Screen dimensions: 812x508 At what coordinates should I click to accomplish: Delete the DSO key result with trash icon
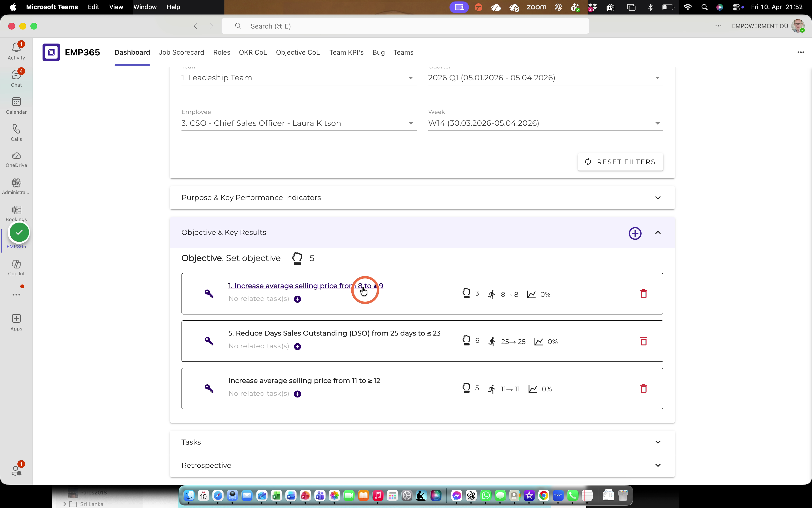click(643, 341)
